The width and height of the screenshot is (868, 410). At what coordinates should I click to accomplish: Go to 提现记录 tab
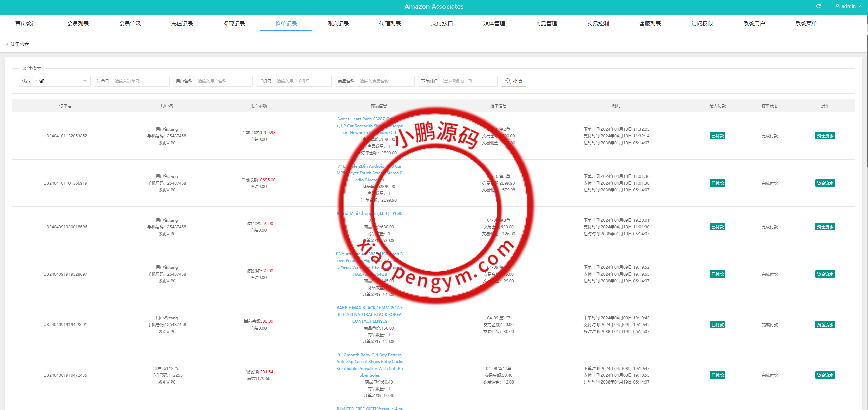point(234,23)
